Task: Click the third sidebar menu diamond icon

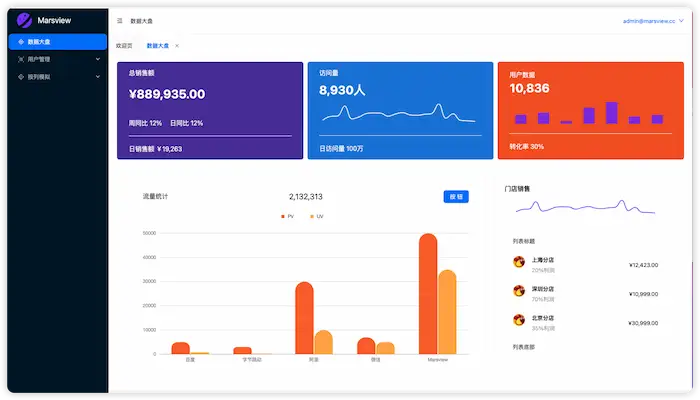Action: click(21, 77)
